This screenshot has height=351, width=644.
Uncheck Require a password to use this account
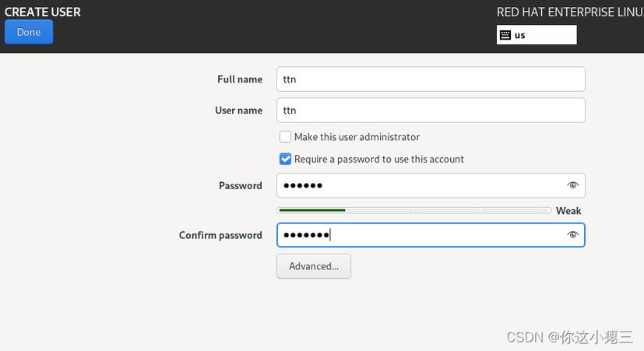(285, 159)
